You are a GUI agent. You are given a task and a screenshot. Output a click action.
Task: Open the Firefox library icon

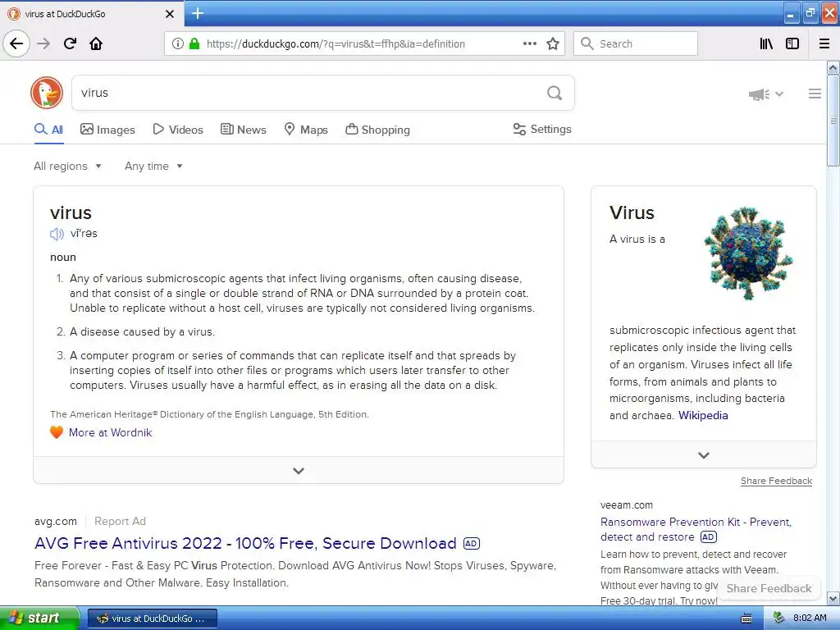766,44
